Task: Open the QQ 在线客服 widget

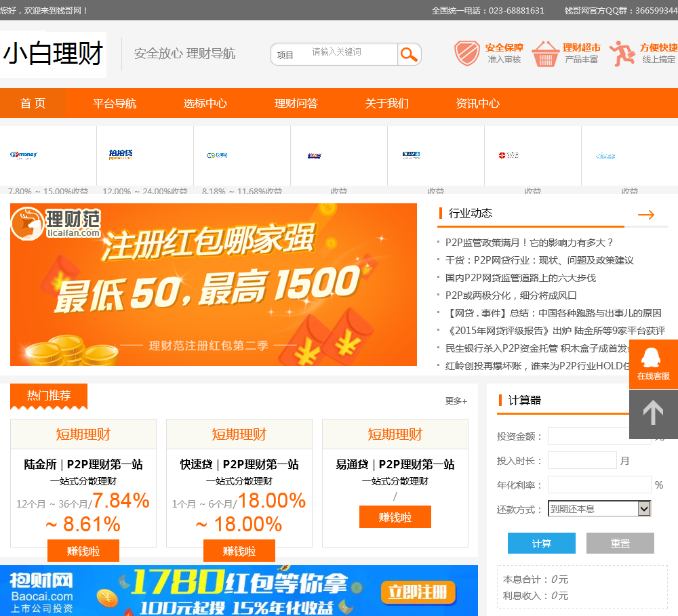Action: click(654, 365)
